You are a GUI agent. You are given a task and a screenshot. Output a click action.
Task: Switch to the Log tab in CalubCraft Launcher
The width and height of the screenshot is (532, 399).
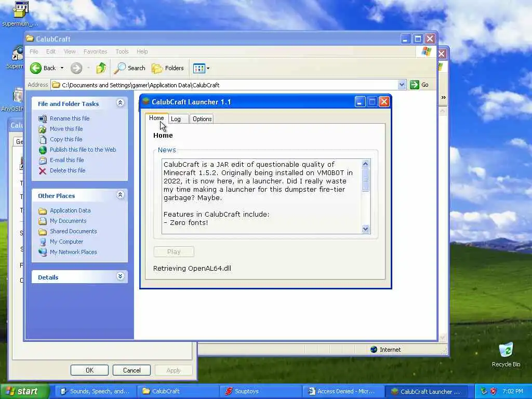coord(178,119)
